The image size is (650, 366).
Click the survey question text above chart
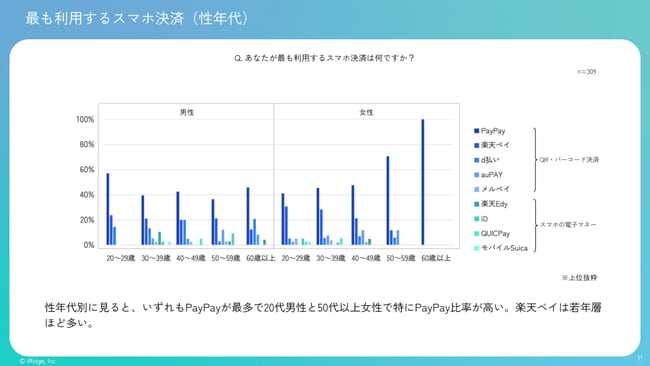click(324, 58)
